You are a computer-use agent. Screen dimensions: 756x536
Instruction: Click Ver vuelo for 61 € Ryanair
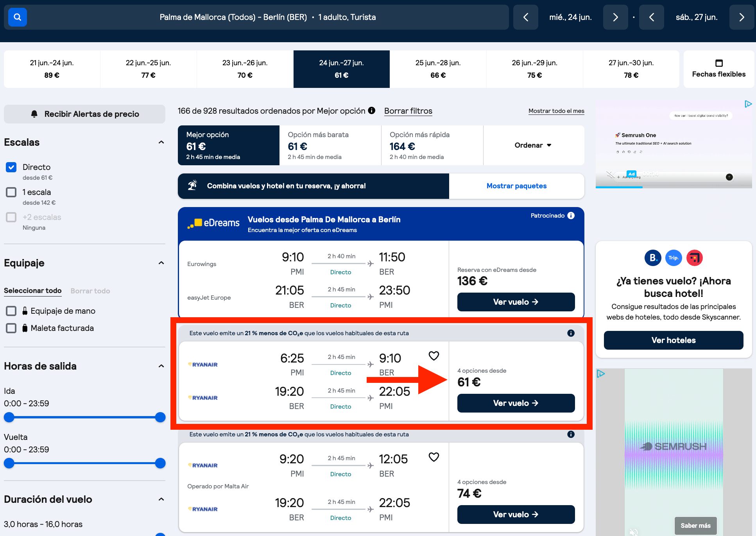coord(516,403)
